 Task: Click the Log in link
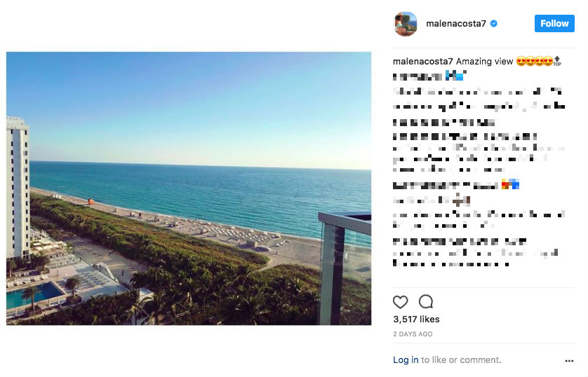[x=406, y=360]
